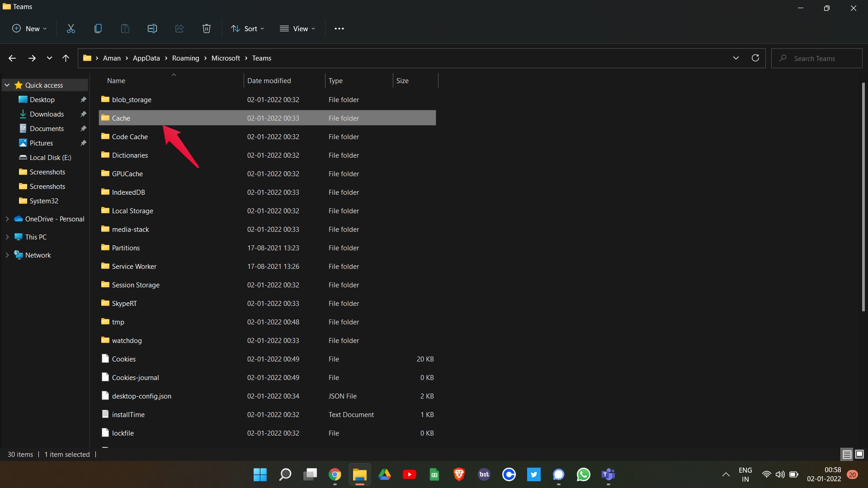
Task: Click the address bar navigation back arrow
Action: [13, 58]
